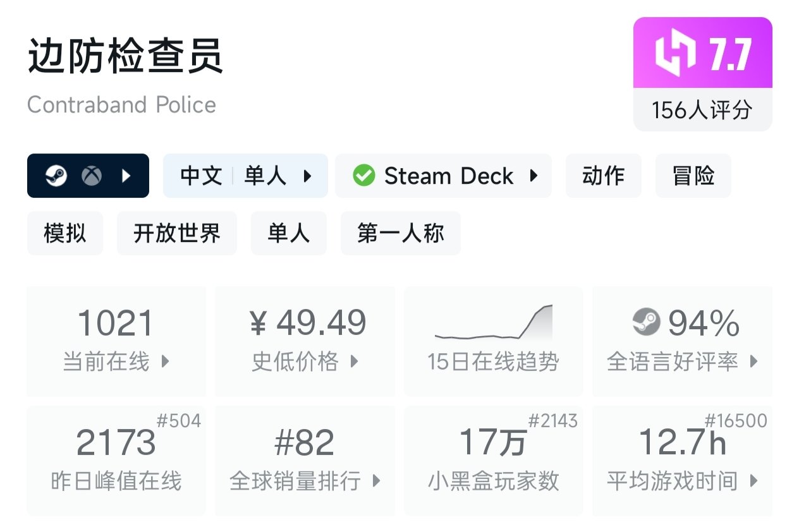Click the green Steam Deck verified checkmark
The height and width of the screenshot is (532, 799).
(x=363, y=176)
